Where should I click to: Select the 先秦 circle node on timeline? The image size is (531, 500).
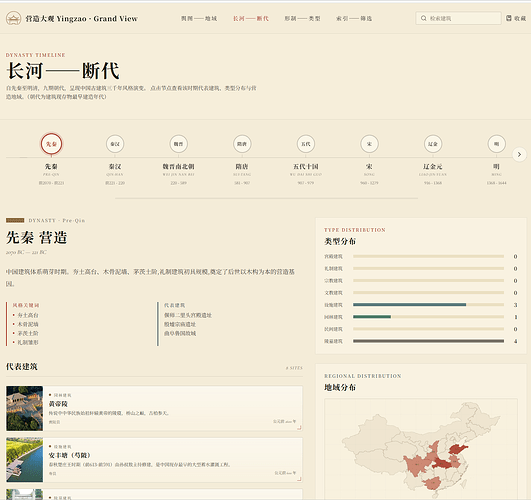click(51, 144)
